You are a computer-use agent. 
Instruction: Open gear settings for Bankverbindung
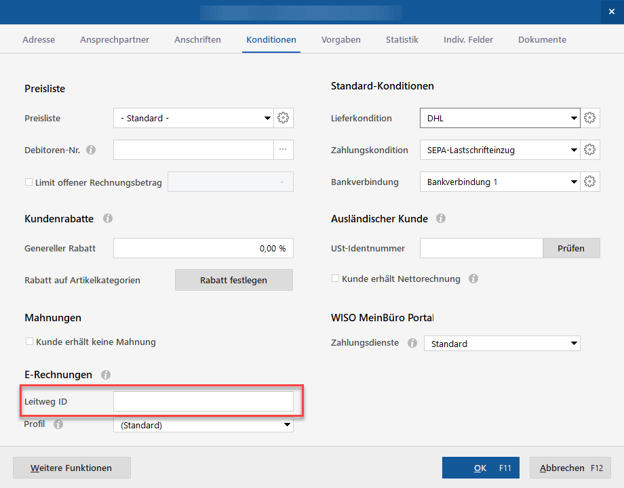[x=590, y=182]
